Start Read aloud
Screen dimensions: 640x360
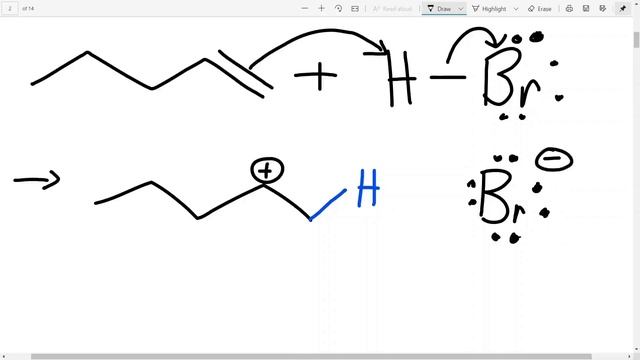392,9
